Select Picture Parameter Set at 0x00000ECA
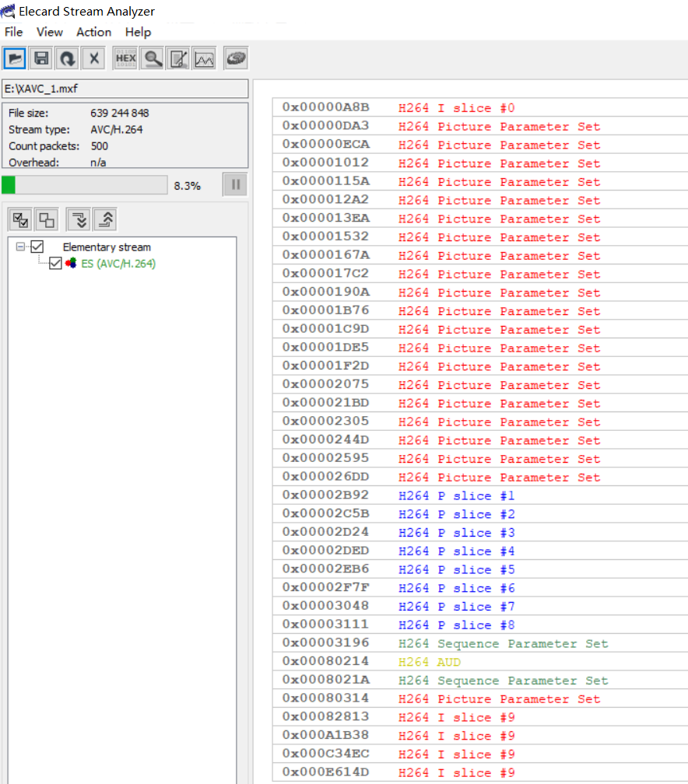 point(480,145)
